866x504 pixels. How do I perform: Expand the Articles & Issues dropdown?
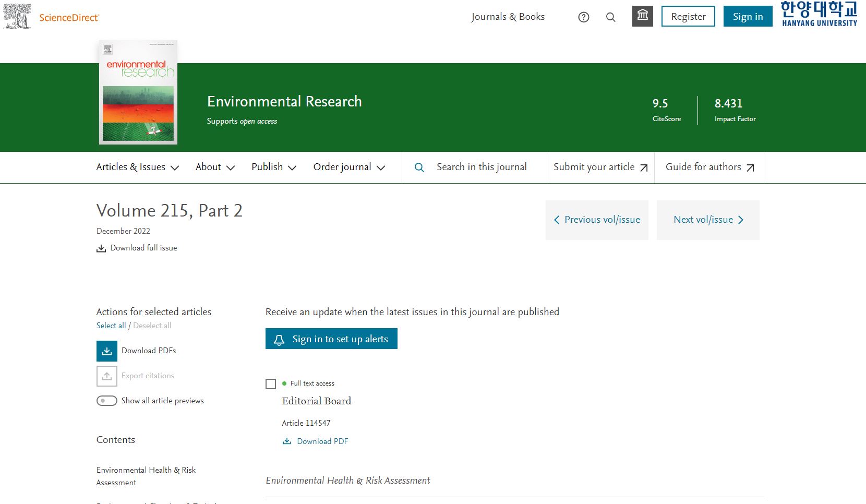pyautogui.click(x=138, y=167)
